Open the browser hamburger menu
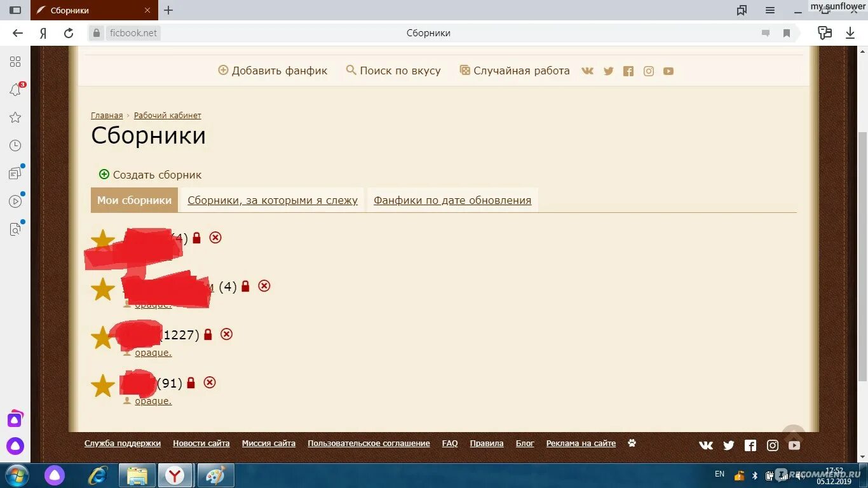The image size is (868, 488). coord(770,10)
